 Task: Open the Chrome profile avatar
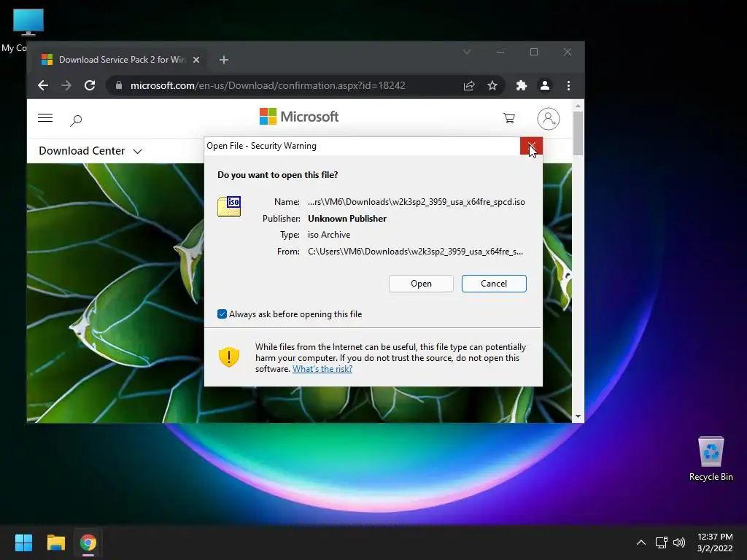(x=544, y=85)
